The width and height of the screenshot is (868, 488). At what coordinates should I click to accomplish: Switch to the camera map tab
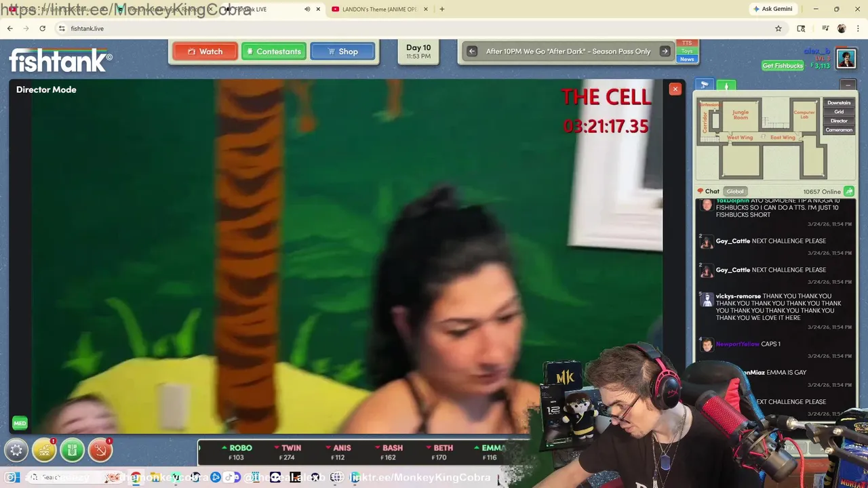[x=705, y=85]
